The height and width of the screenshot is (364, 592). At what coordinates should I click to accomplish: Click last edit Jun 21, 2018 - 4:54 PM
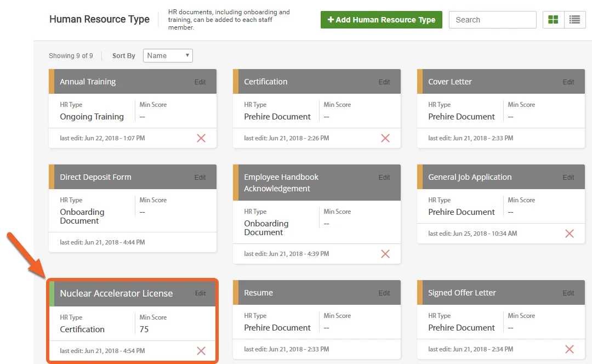(x=103, y=351)
